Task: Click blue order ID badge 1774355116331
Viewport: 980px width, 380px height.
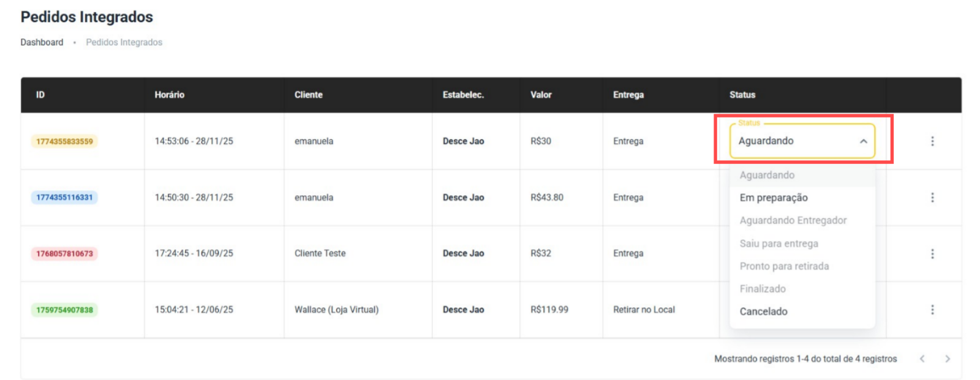Action: click(64, 198)
